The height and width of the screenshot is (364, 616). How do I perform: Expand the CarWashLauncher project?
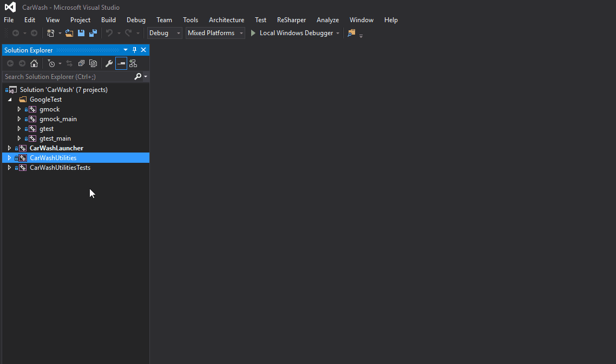pyautogui.click(x=9, y=148)
